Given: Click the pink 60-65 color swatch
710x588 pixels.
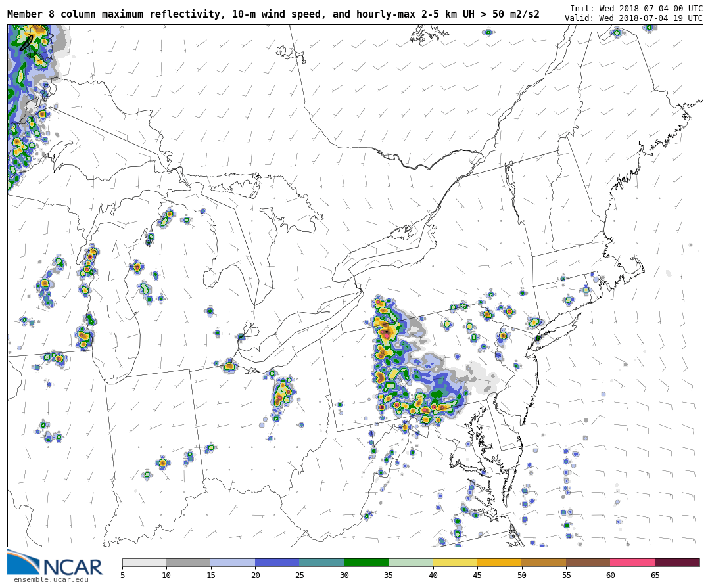Looking at the screenshot, I should pos(632,562).
